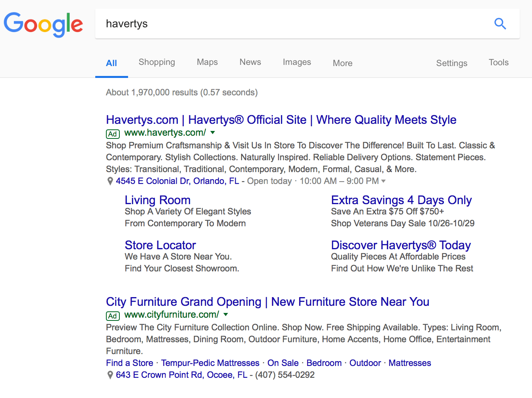Click the Find a Store link
The height and width of the screenshot is (398, 532).
[130, 363]
